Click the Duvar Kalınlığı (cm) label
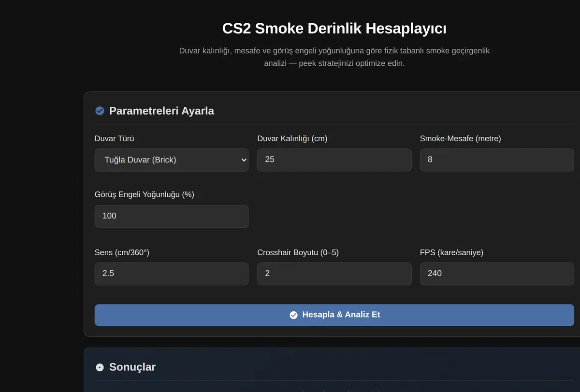The width and height of the screenshot is (580, 392). [x=292, y=139]
